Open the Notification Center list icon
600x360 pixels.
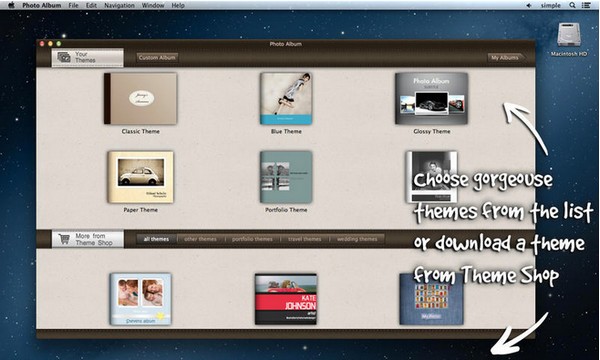(x=586, y=5)
